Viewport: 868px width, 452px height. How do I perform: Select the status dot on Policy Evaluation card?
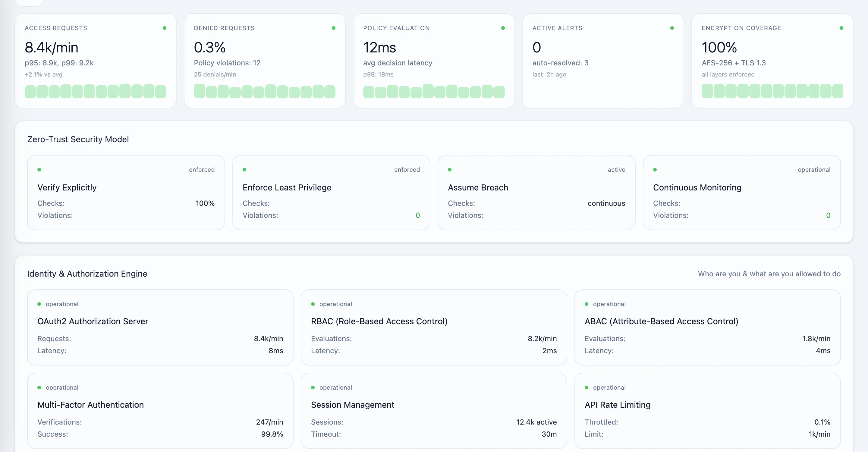pyautogui.click(x=503, y=28)
